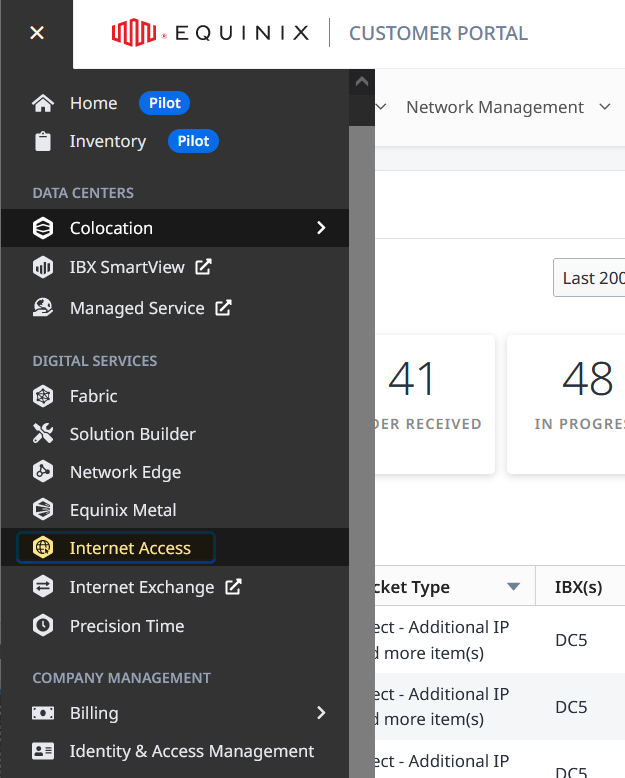Open the Network Management dropdown
The image size is (625, 778).
pyautogui.click(x=508, y=107)
